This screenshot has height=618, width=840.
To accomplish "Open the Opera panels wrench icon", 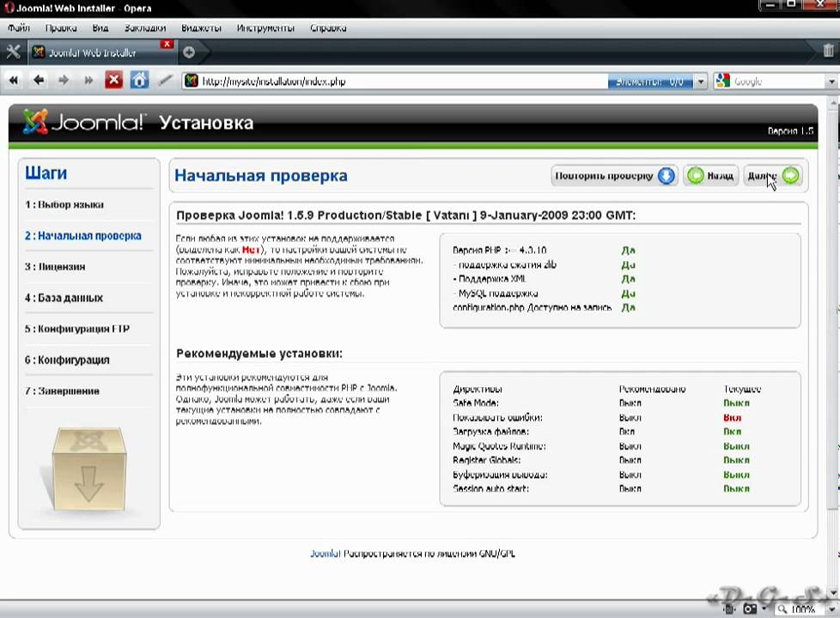I will click(x=13, y=52).
